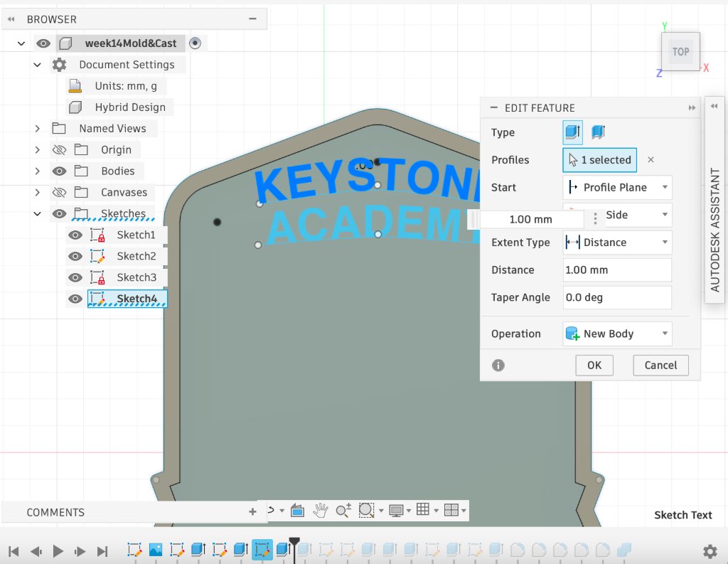728x564 pixels.
Task: Show the hidden Origin folder
Action: pyautogui.click(x=60, y=149)
